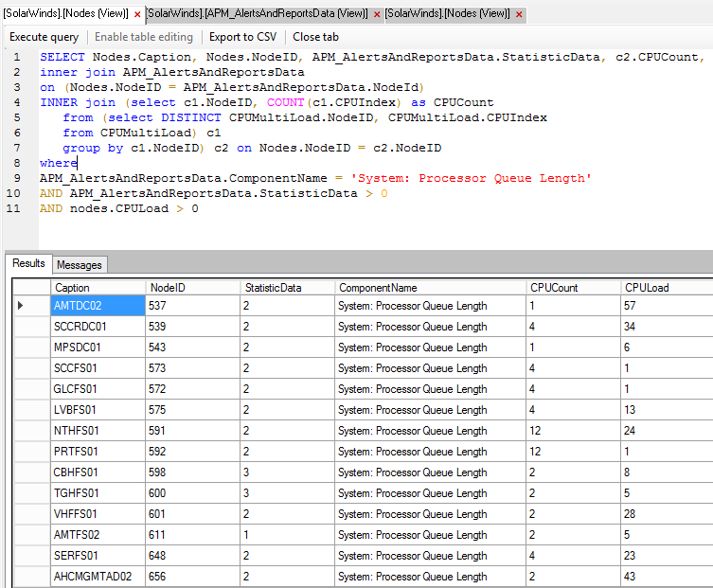Click the Enable table editing button
The width and height of the screenshot is (713, 588).
144,37
